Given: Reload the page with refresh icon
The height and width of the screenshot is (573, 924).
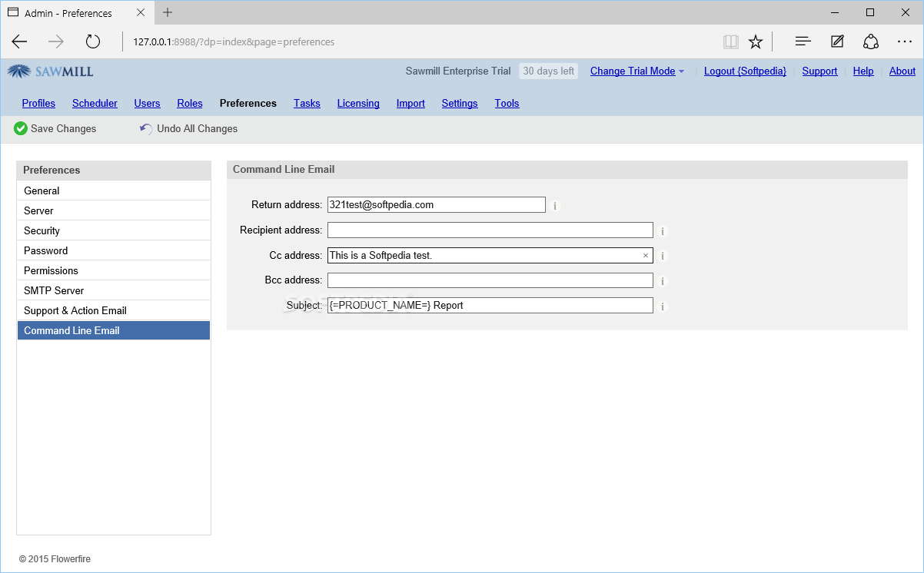Looking at the screenshot, I should (x=93, y=41).
